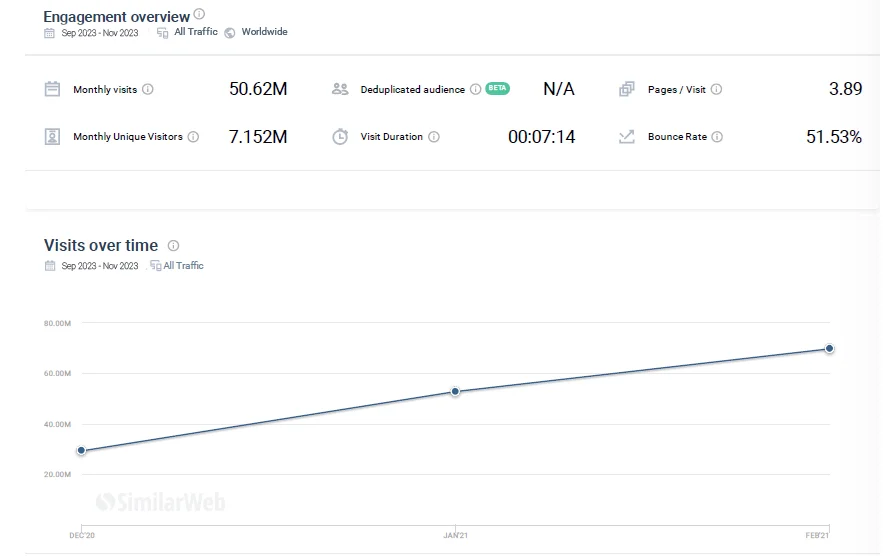This screenshot has height=556, width=891.
Task: Click the Pages / Visit stacked pages icon
Action: 626,89
